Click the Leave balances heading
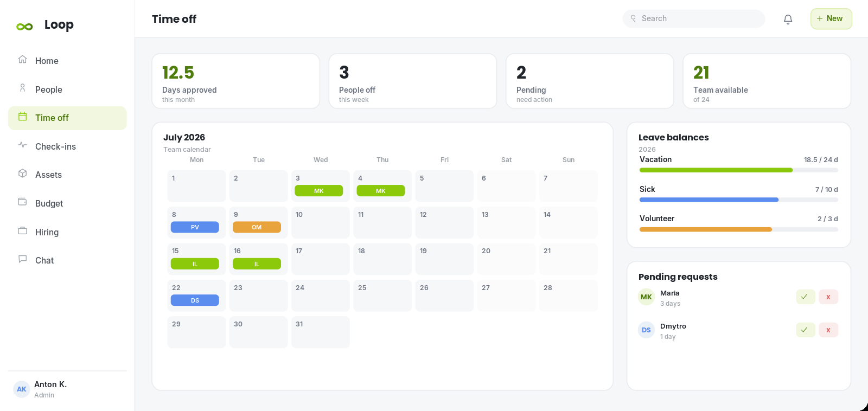Viewport: 868px width, 411px height. 673,137
